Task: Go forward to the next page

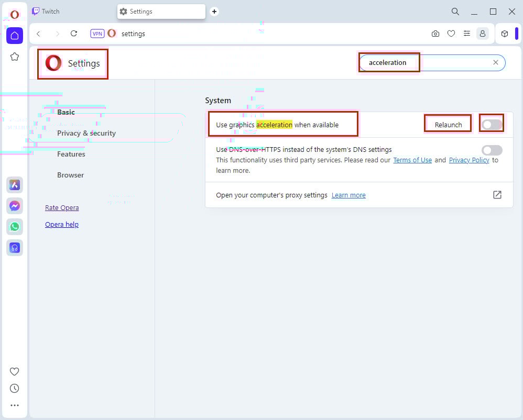Action: [x=57, y=34]
